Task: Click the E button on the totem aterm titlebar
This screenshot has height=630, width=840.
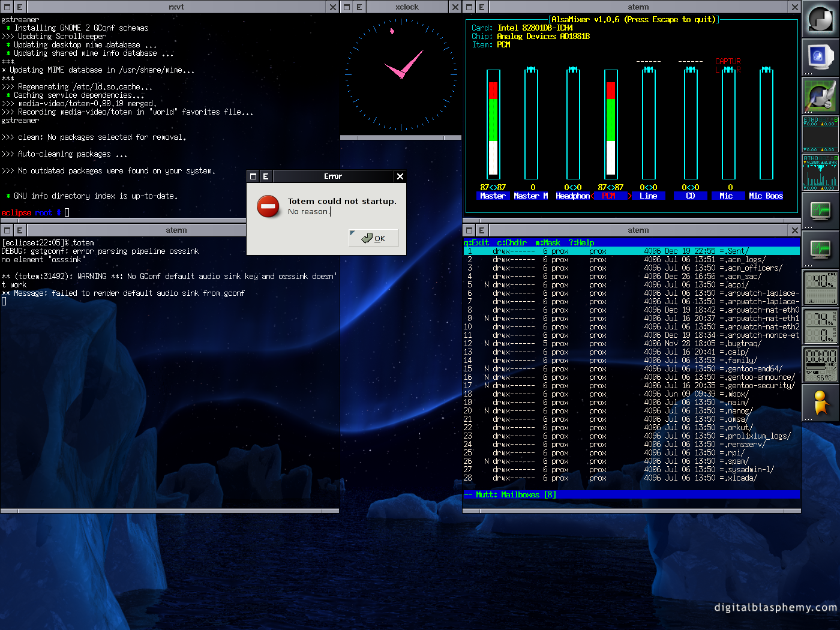Action: point(20,230)
